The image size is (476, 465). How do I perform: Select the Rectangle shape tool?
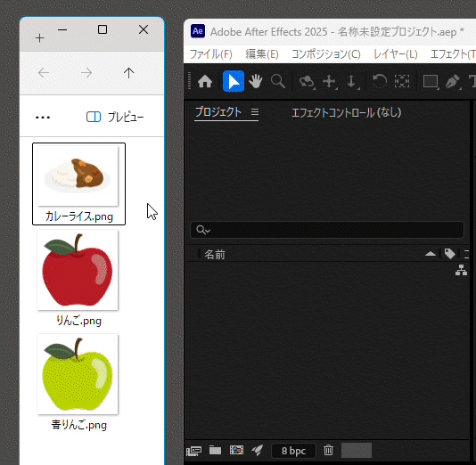pyautogui.click(x=431, y=82)
